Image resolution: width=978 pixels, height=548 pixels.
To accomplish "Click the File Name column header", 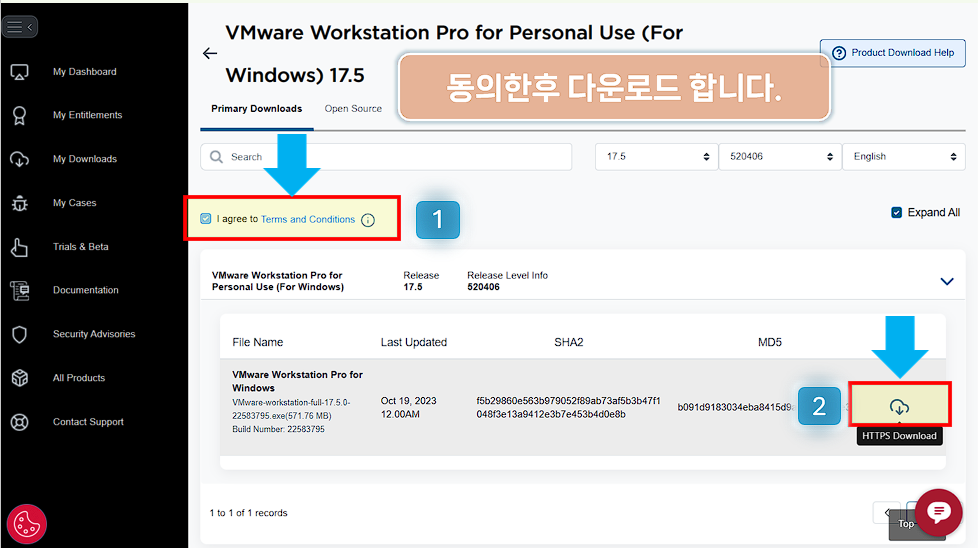I will 258,342.
